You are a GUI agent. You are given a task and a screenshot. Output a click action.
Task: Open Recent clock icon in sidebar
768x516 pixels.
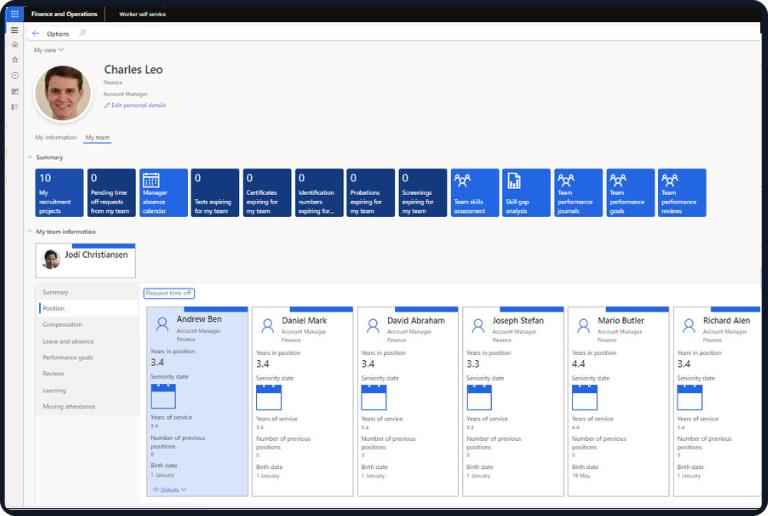[15, 75]
